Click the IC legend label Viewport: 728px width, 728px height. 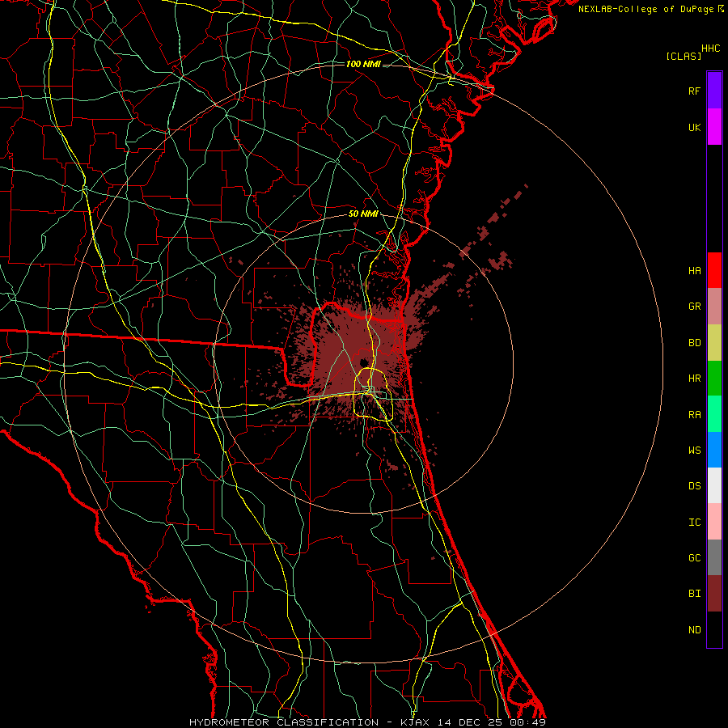click(694, 523)
